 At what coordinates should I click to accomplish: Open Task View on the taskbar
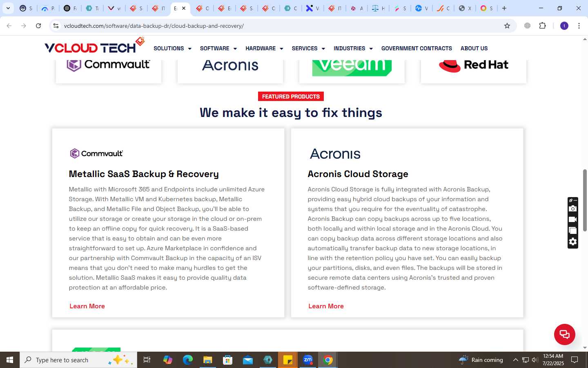point(147,360)
